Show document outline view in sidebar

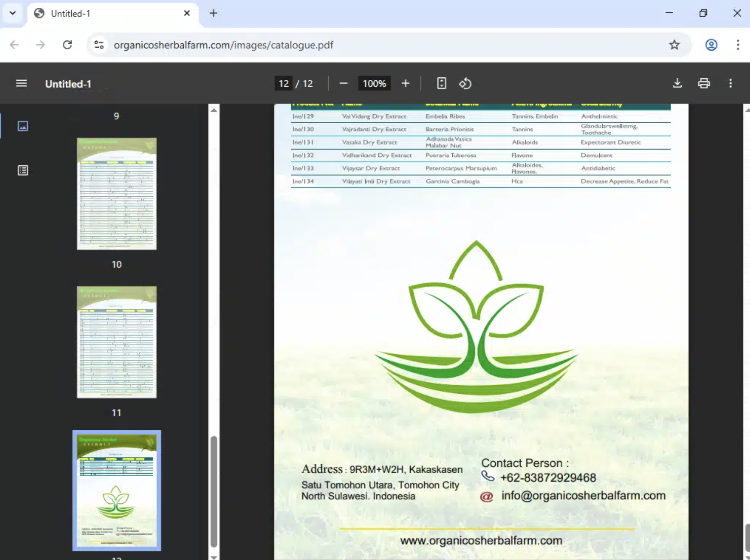tap(23, 170)
